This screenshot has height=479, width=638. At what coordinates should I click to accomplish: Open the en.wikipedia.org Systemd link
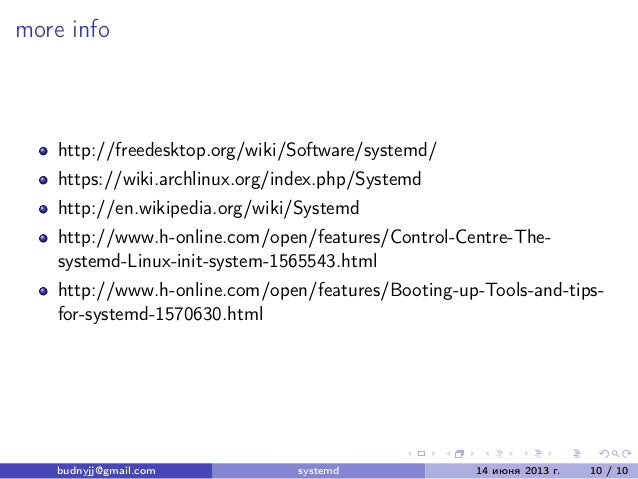pos(209,208)
